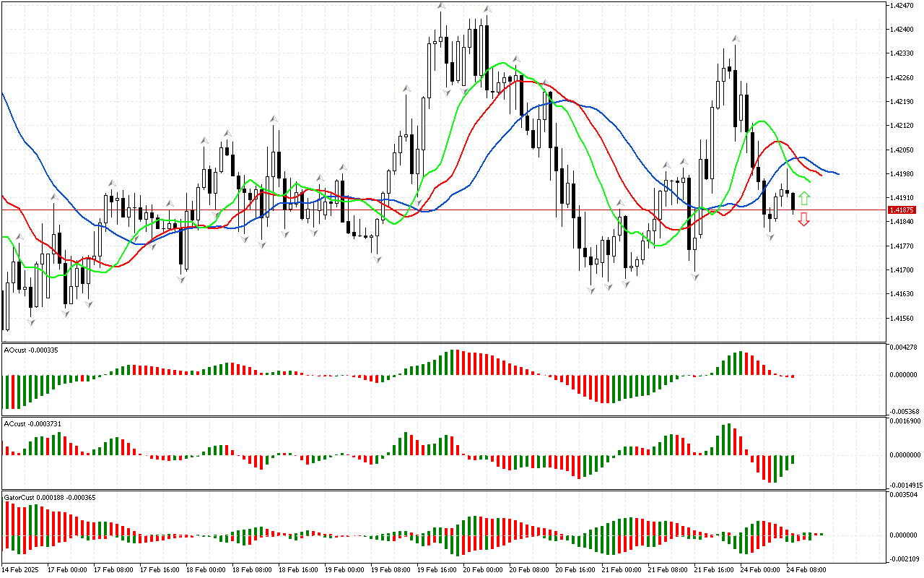Click the 17 Feb 16:00 time label
Viewport: 924px width, 578px height.
tap(160, 570)
